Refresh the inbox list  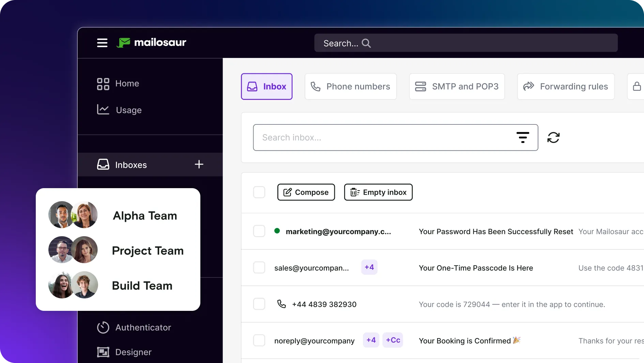553,137
